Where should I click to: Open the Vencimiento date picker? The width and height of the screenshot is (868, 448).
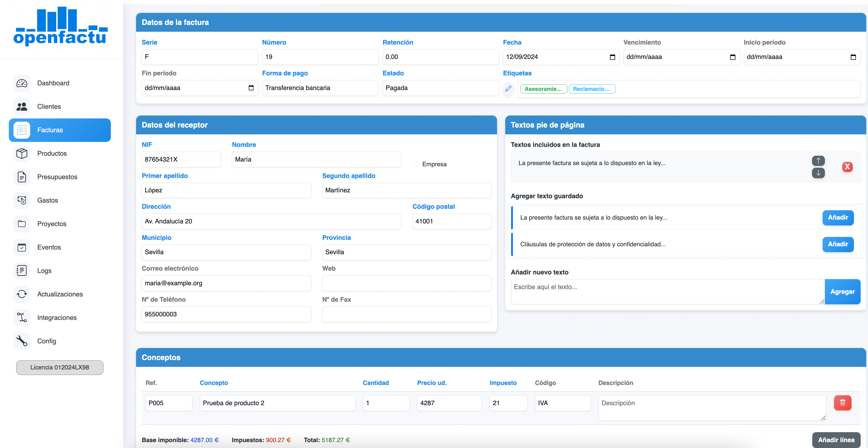click(x=732, y=57)
